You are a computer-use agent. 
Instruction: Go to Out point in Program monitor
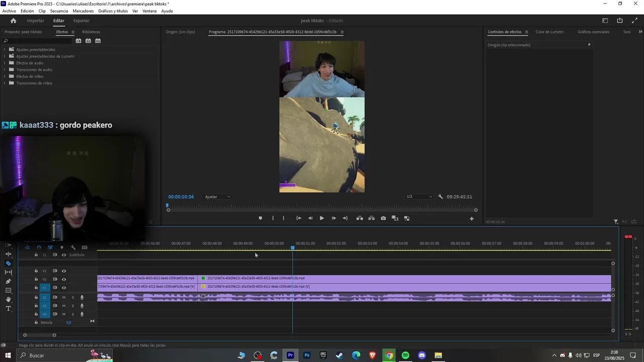tap(345, 218)
